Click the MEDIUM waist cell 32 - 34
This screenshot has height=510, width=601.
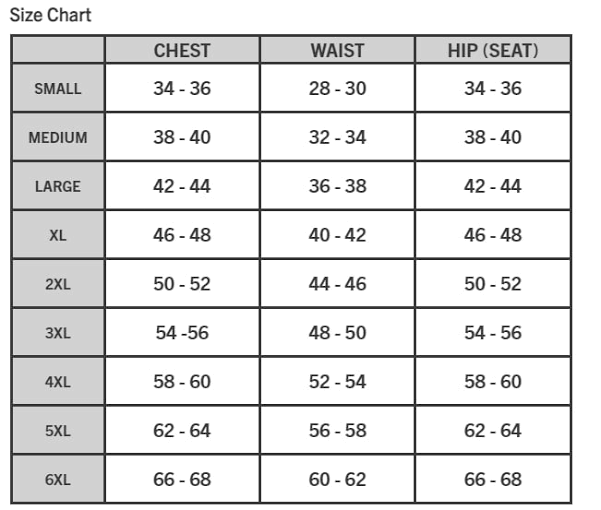pos(337,137)
